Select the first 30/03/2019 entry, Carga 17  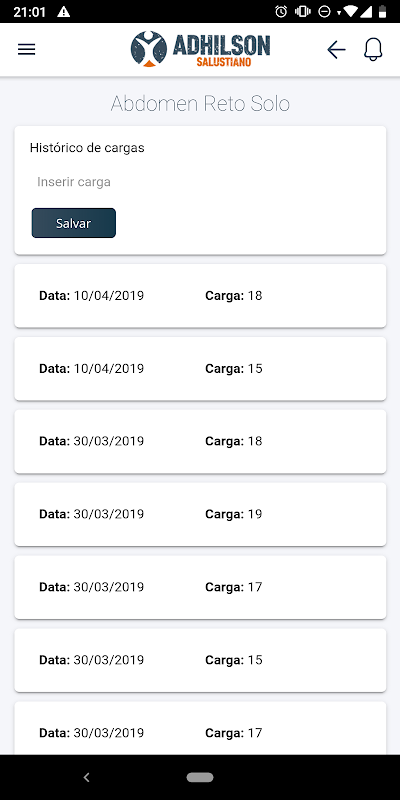click(200, 587)
